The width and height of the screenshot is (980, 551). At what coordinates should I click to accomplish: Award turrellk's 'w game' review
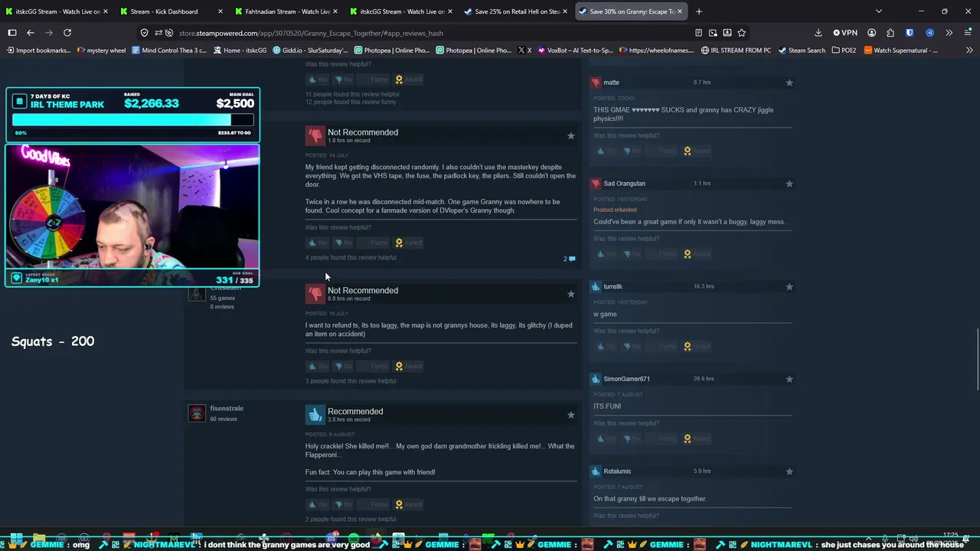tap(697, 347)
